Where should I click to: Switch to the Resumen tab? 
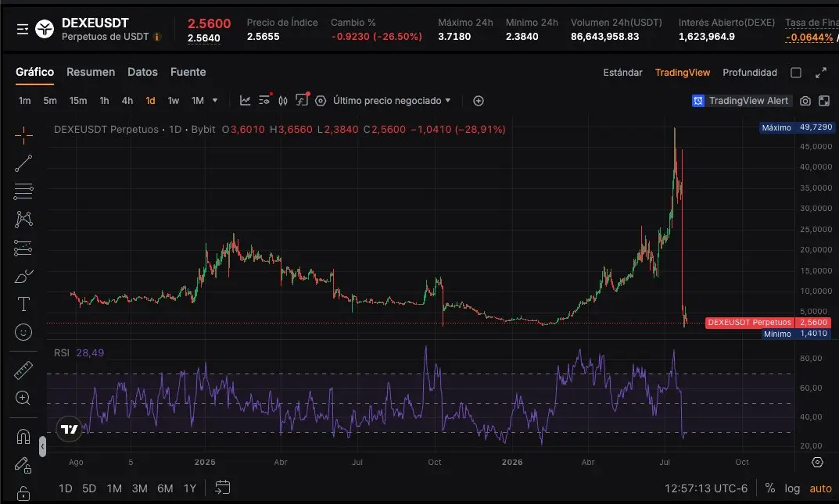point(91,72)
